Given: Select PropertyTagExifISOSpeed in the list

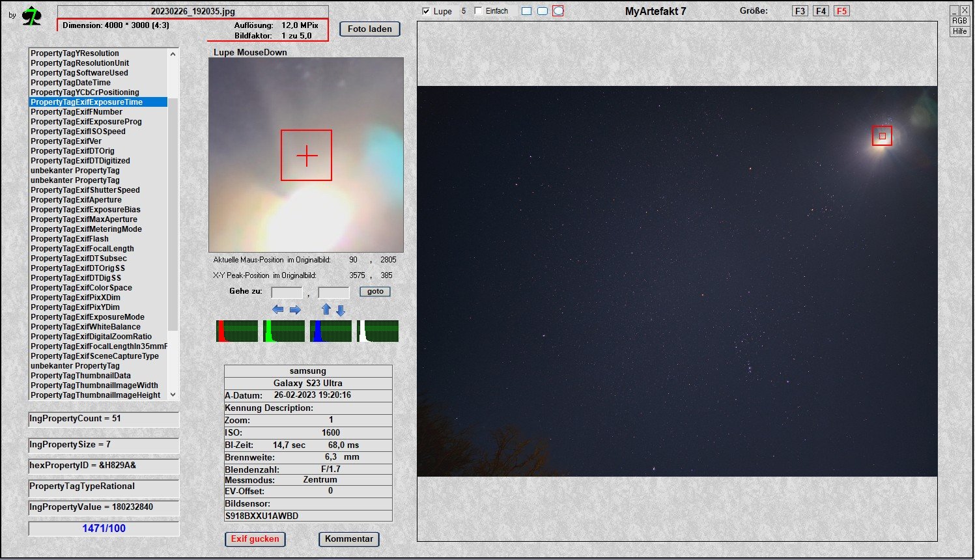Looking at the screenshot, I should coord(78,132).
